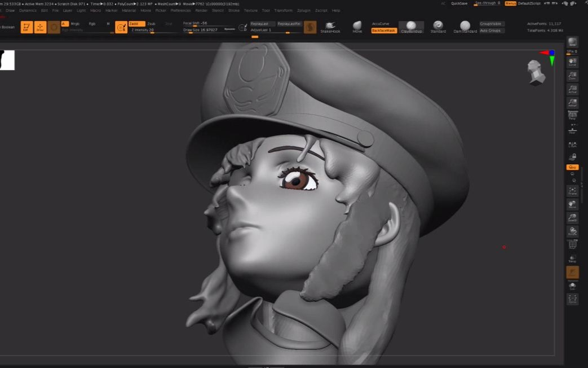Click the PolyF polyframe icon

coord(572,244)
